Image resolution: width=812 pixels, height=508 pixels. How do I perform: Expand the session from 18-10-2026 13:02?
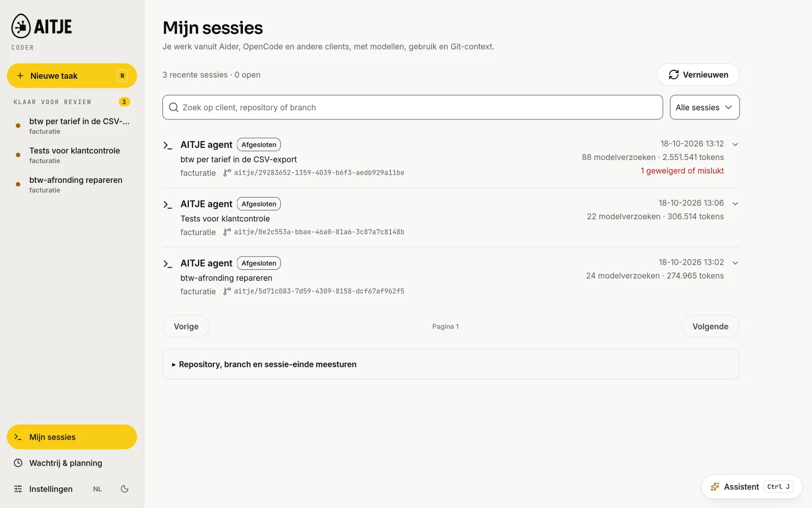tap(735, 263)
